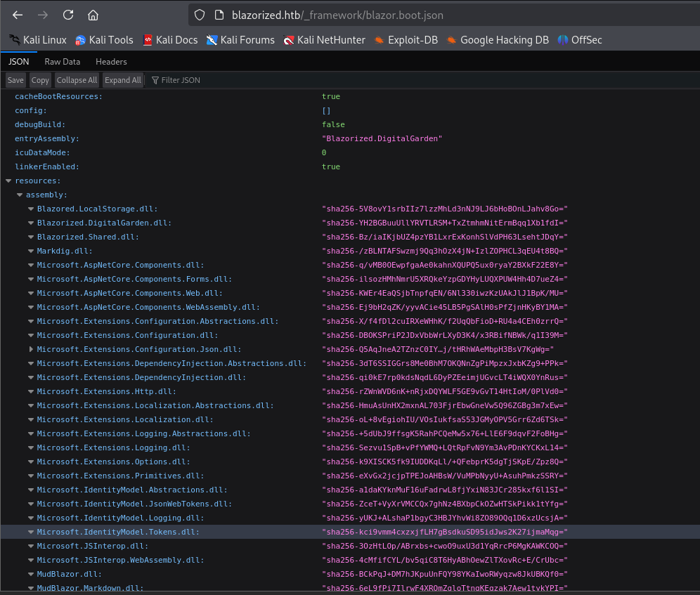Expand the Microsoft.Extensions.Configuration.Json.dll entry

pyautogui.click(x=31, y=349)
